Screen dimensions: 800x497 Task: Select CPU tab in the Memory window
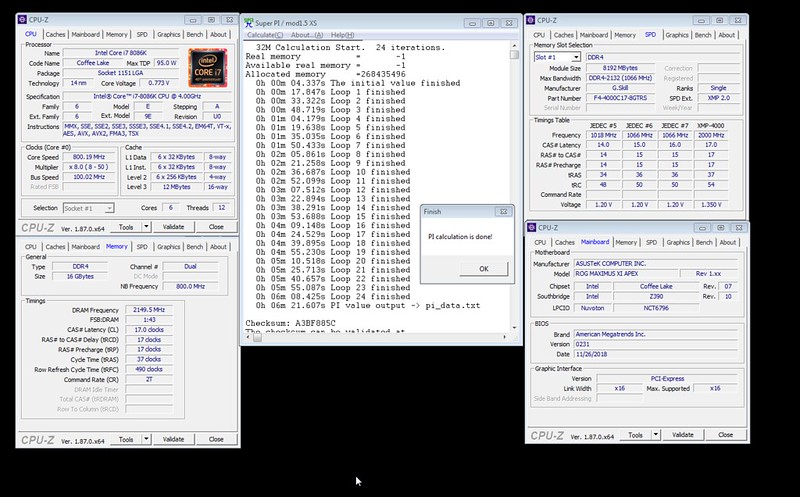31,247
